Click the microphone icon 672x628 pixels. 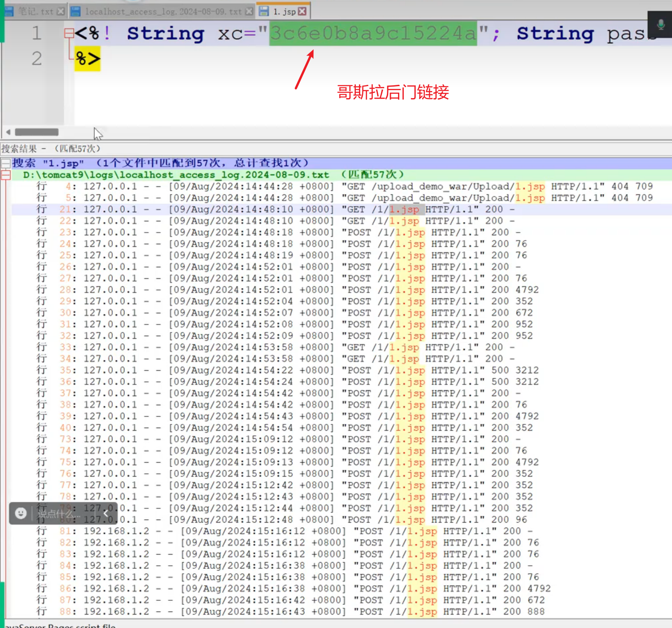pyautogui.click(x=660, y=25)
